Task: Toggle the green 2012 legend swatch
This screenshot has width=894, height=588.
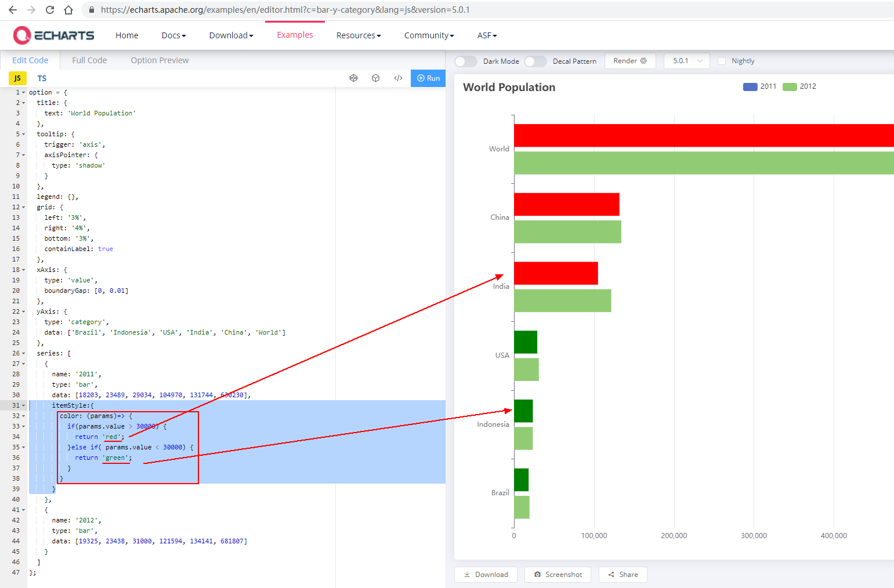Action: [x=788, y=86]
